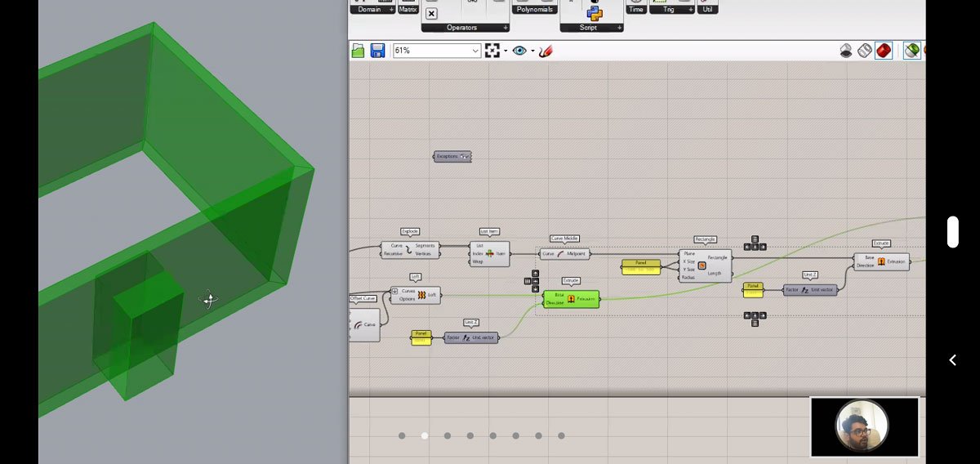Viewport: 980px width, 464px height.
Task: Click the List Item component
Action: point(490,253)
